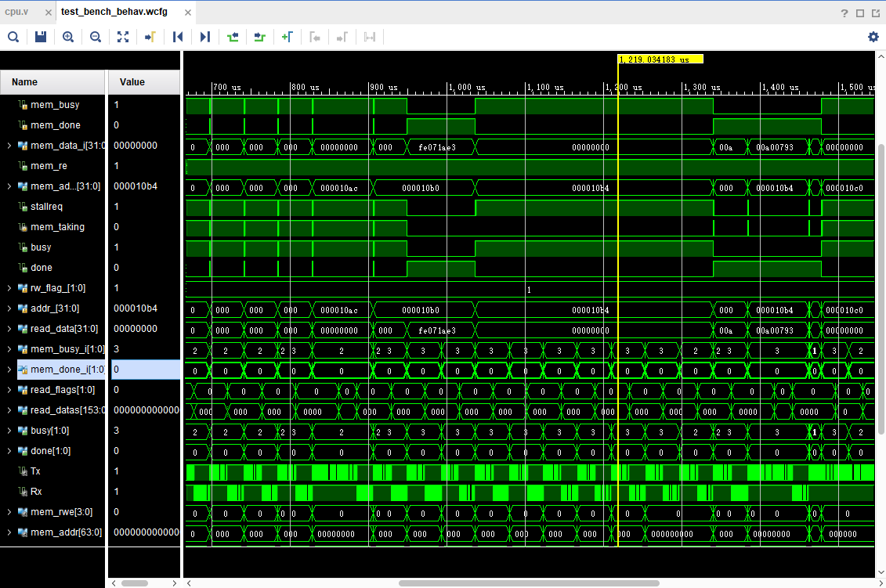This screenshot has width=886, height=588.
Task: Select the Tx signal
Action: click(35, 471)
